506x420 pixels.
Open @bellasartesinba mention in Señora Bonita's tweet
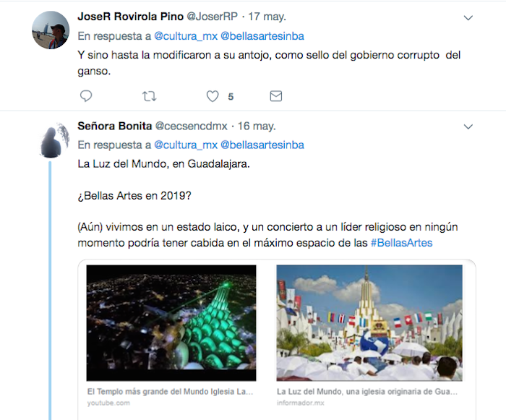coord(262,145)
